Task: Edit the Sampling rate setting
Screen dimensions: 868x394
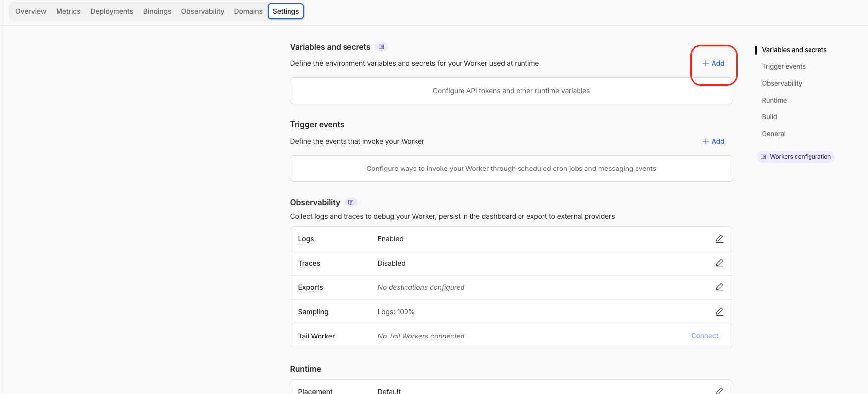Action: 720,312
